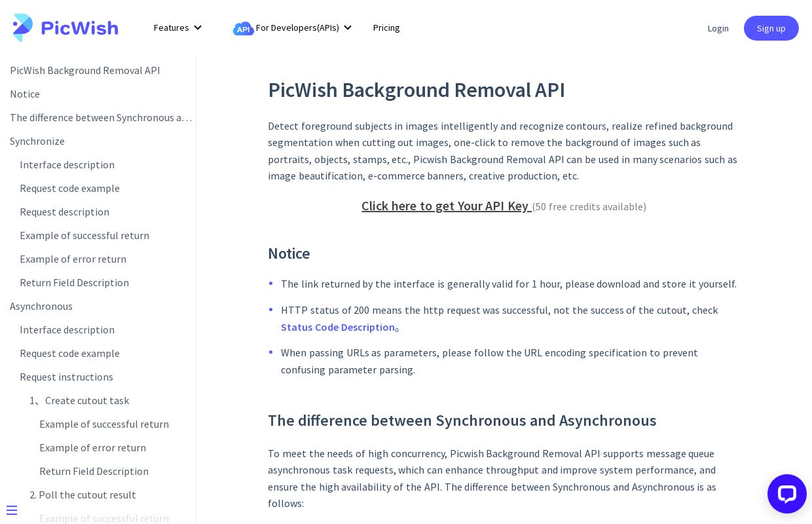Viewport: 812px width, 524px height.
Task: Open Example of successful return under Create cutout task
Action: click(x=104, y=424)
